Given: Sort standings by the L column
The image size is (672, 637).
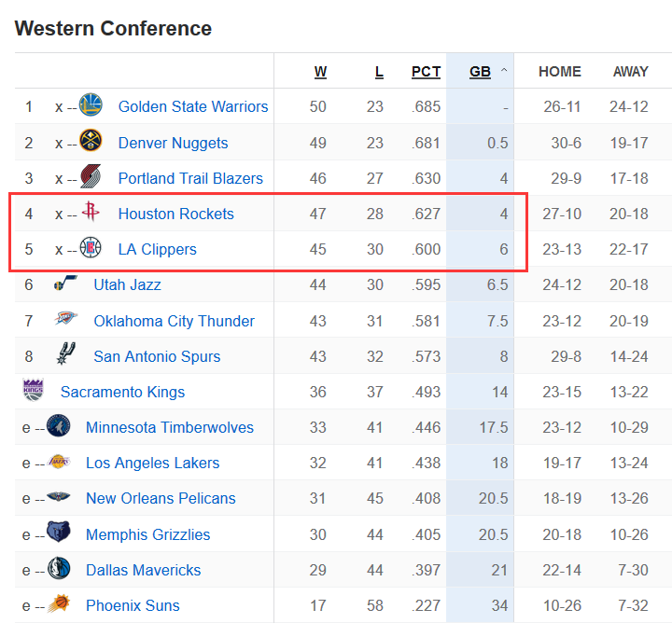Looking at the screenshot, I should (x=379, y=72).
